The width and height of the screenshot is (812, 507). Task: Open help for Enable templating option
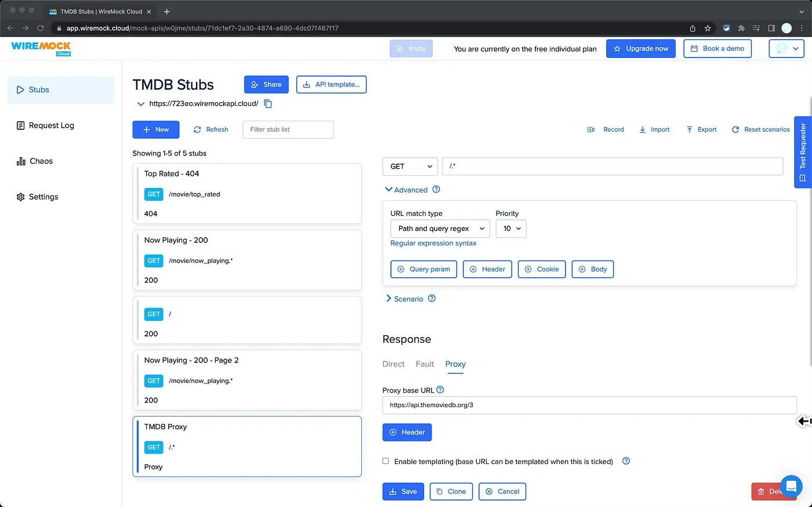click(x=626, y=461)
